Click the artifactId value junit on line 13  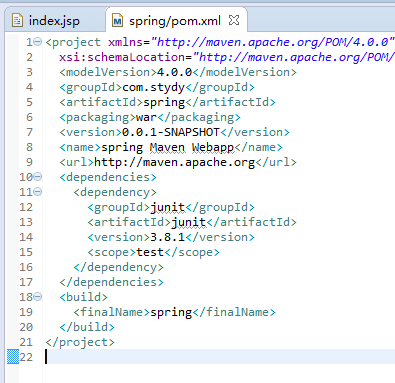(x=189, y=222)
